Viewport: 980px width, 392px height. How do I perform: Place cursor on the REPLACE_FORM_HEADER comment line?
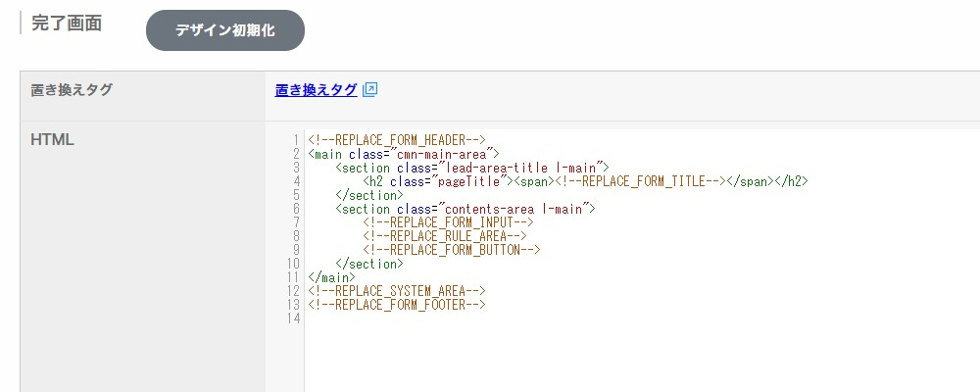click(x=397, y=140)
